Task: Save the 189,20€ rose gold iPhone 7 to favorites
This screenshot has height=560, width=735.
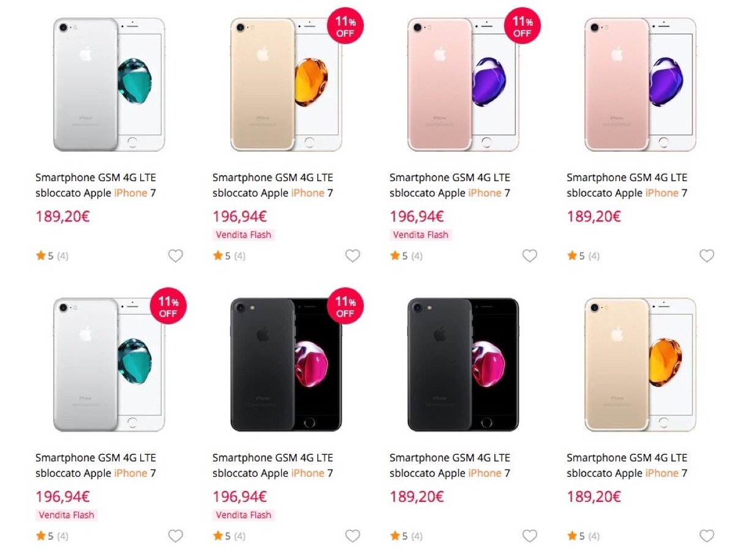Action: pyautogui.click(x=707, y=256)
